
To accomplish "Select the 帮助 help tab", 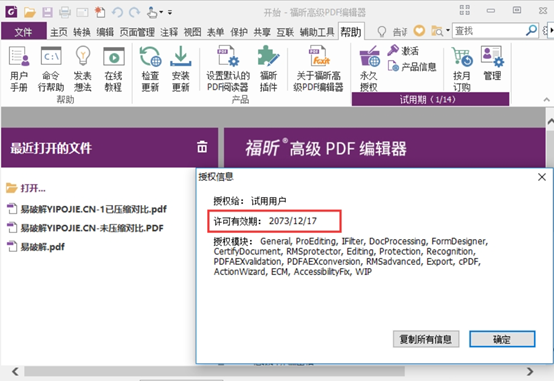I will [x=351, y=32].
